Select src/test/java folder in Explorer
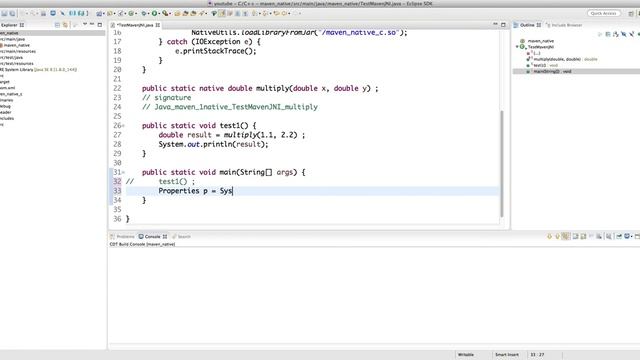 [11, 58]
